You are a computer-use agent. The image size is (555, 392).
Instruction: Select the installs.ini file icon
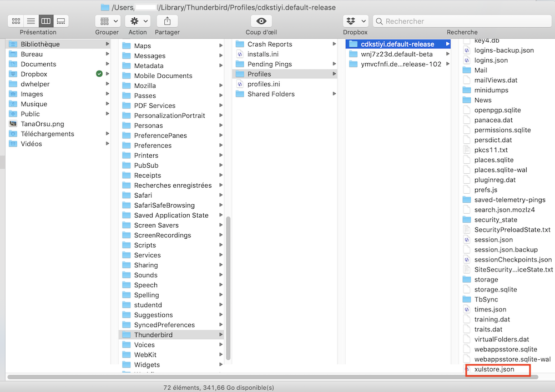coord(240,54)
